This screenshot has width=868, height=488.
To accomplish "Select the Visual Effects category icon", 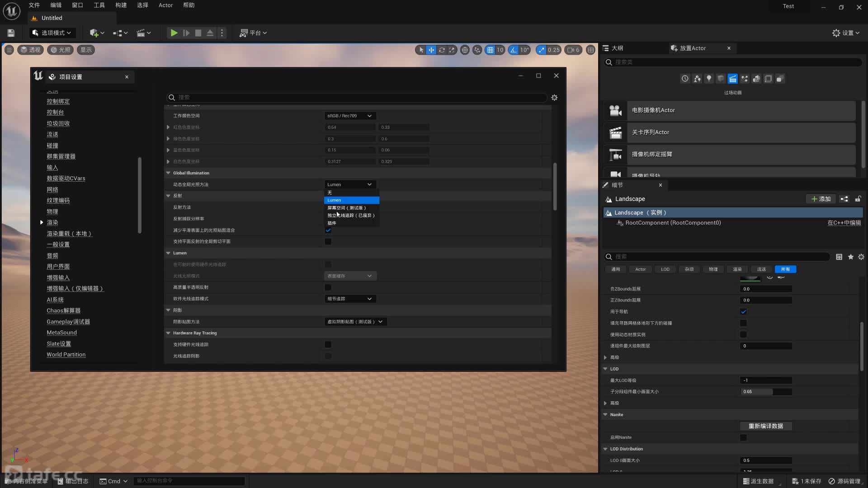I will (x=745, y=79).
